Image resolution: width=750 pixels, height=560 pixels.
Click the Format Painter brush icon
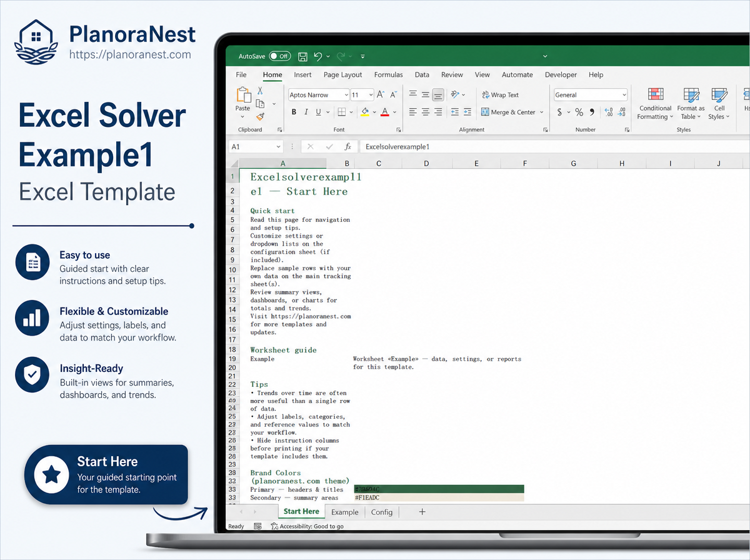260,116
